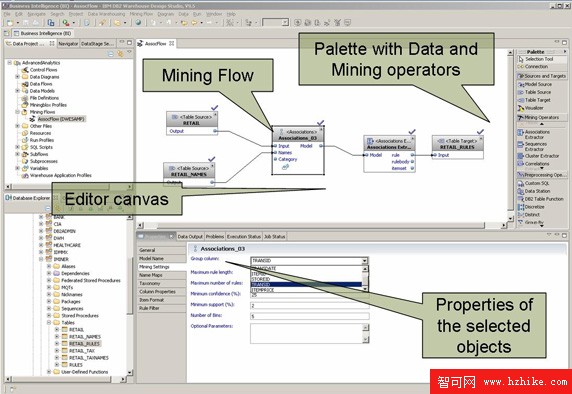Screen dimensions: 572x394
Task: Open the Model Name properties page
Action: (x=162, y=259)
